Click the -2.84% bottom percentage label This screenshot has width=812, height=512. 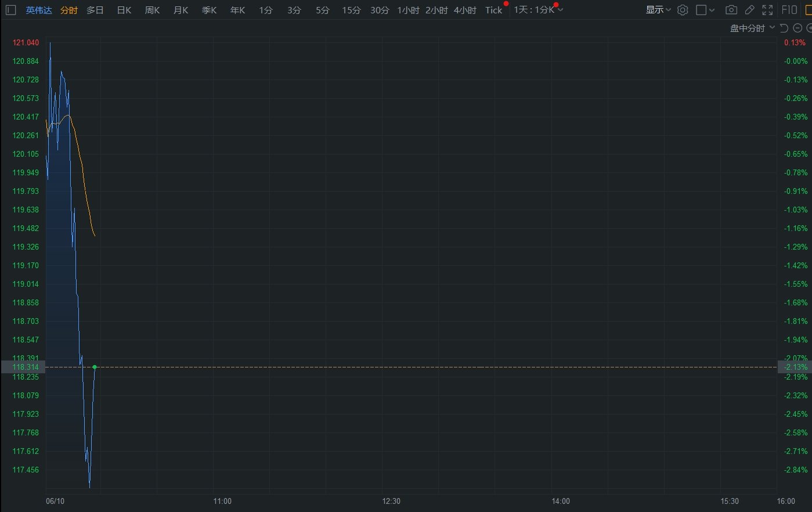coord(795,470)
